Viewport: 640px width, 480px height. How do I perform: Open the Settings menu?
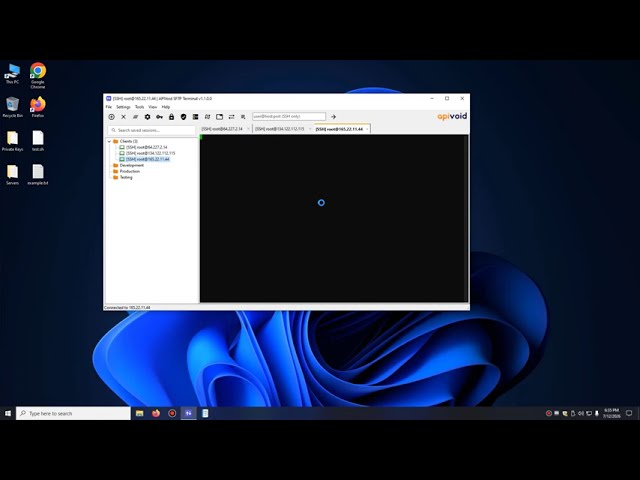(123, 107)
